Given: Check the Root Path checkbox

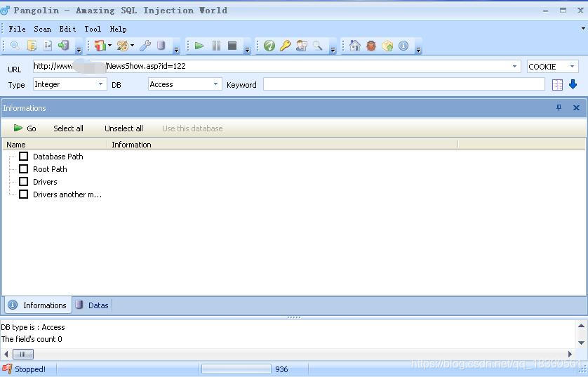Looking at the screenshot, I should [23, 168].
